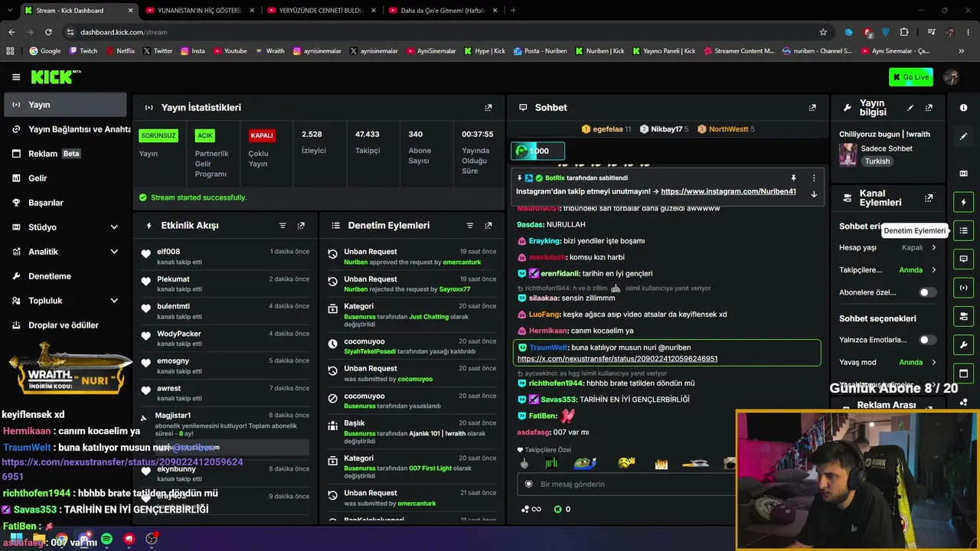The image size is (980, 551).
Task: Pop out the Yayın İstatistikleri panel
Action: pos(488,108)
